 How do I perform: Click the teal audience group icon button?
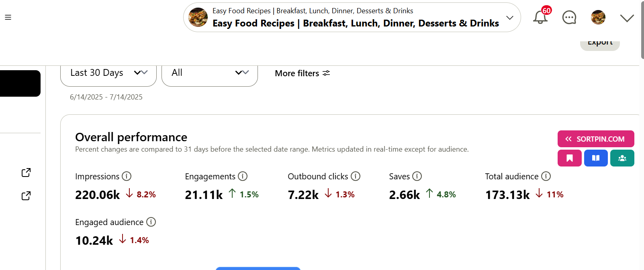pyautogui.click(x=622, y=158)
